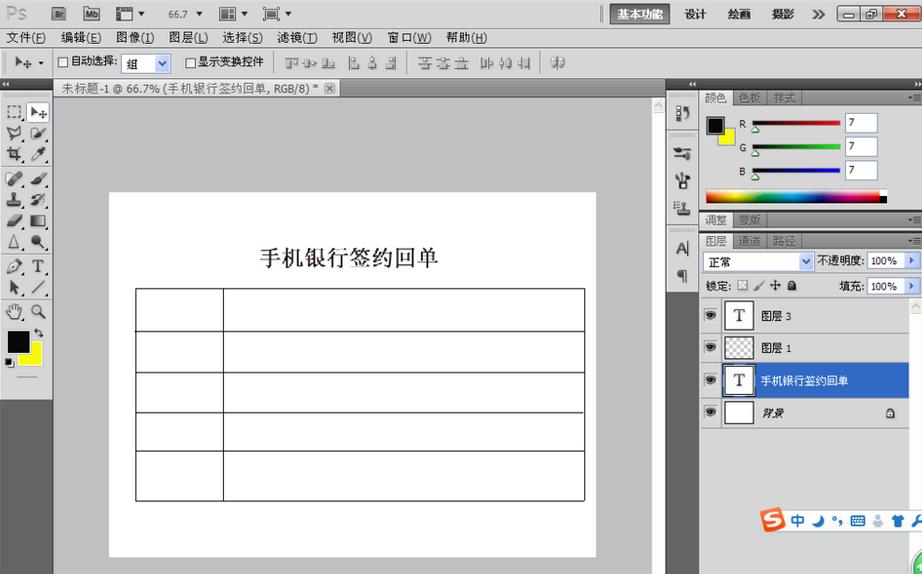Select the Lasso tool
The image size is (922, 574).
[x=14, y=134]
